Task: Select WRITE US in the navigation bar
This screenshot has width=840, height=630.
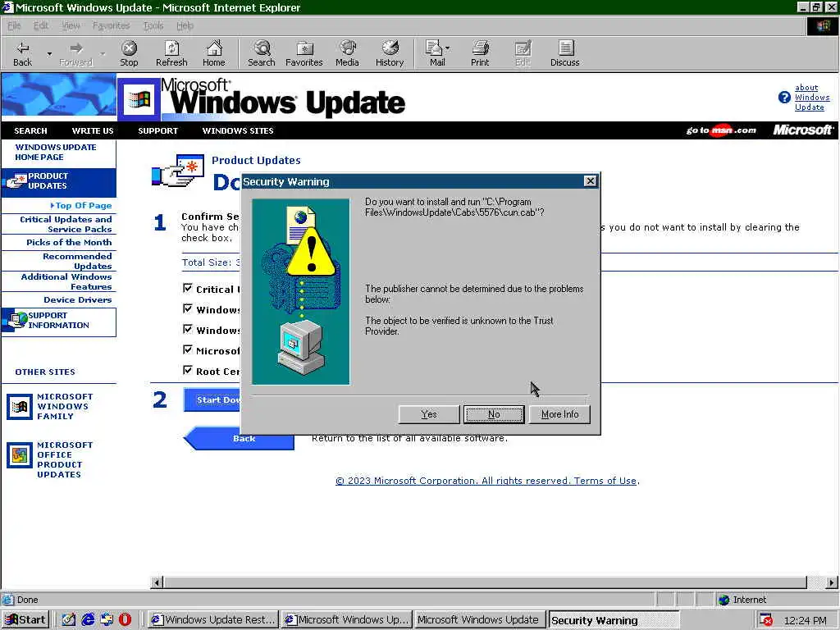Action: click(93, 130)
